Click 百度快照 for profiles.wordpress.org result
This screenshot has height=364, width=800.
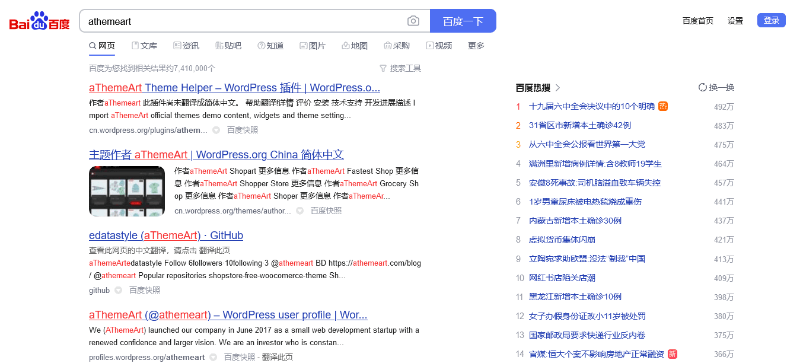tap(240, 357)
